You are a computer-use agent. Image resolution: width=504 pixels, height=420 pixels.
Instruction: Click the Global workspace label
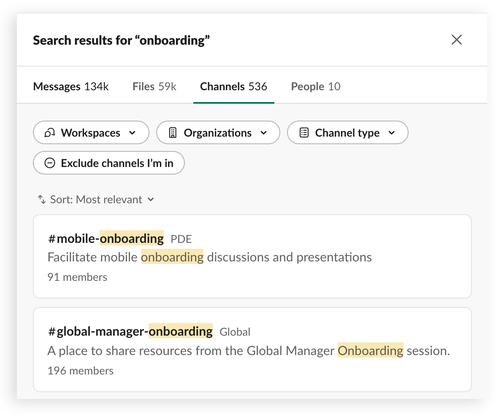point(235,332)
